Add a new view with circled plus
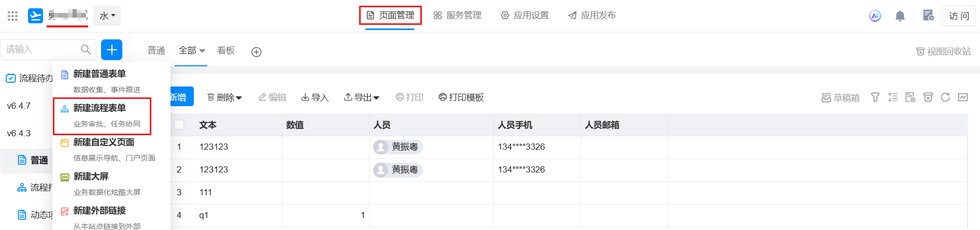Screen dimensions: 980x230 [x=256, y=52]
